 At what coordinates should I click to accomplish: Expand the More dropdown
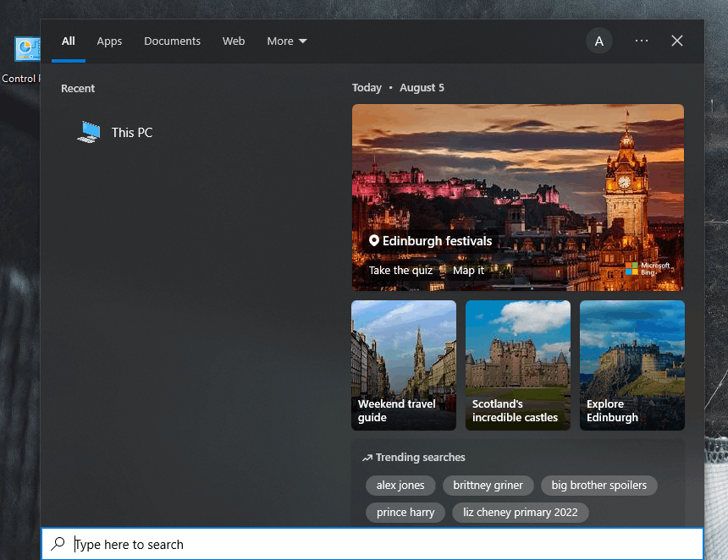coord(287,41)
